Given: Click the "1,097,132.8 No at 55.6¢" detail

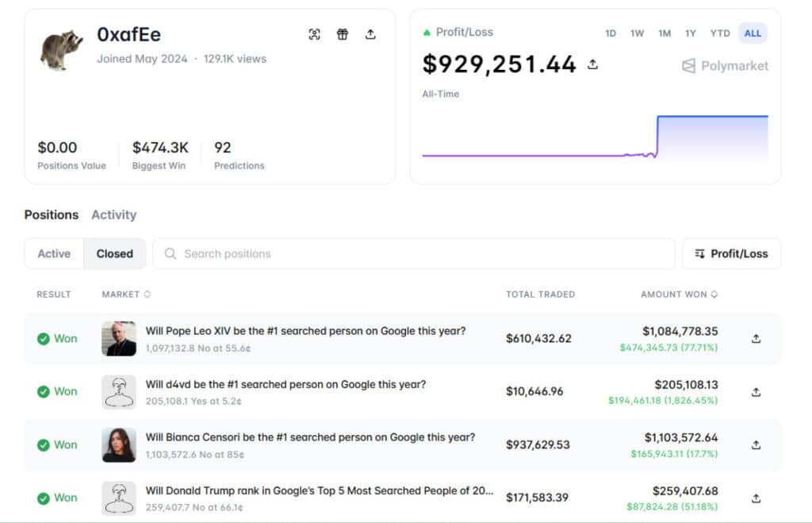Looking at the screenshot, I should pyautogui.click(x=198, y=348).
